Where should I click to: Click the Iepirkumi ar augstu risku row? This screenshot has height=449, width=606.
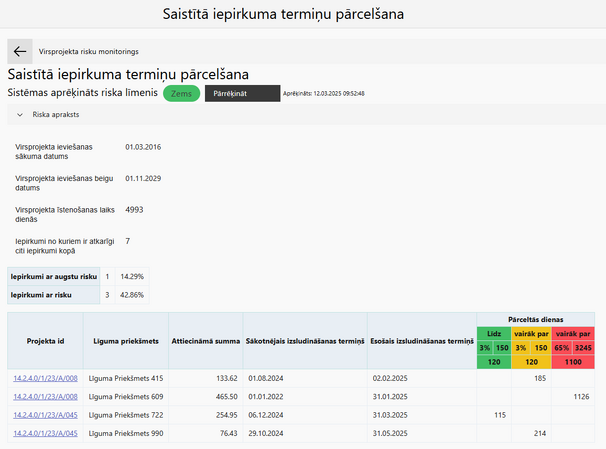78,277
